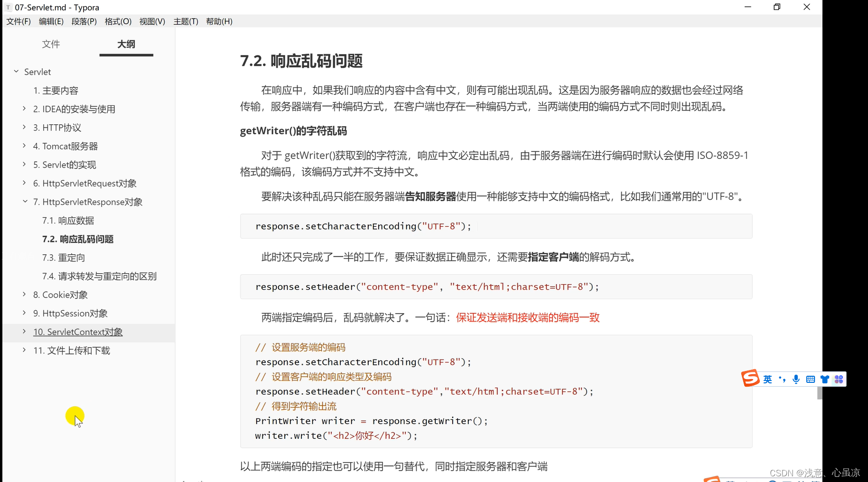Open the on-screen virtual keyboard icon
Image resolution: width=868 pixels, height=482 pixels.
click(811, 379)
